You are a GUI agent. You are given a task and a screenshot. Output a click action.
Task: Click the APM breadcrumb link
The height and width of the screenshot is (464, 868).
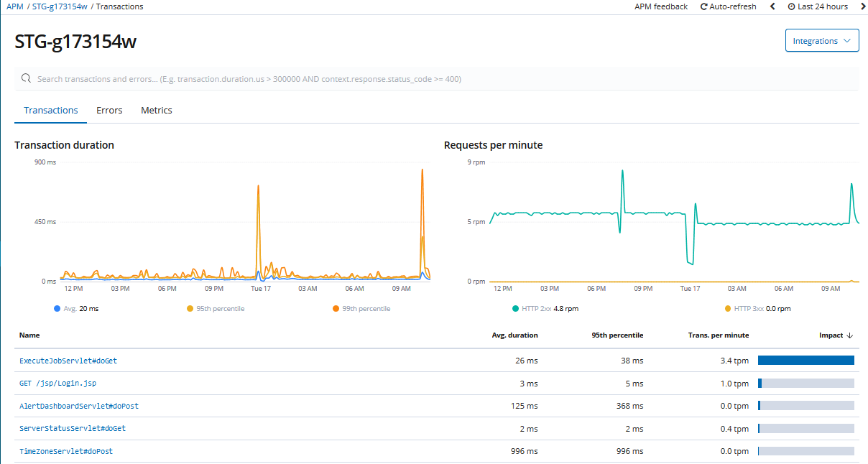coord(14,6)
